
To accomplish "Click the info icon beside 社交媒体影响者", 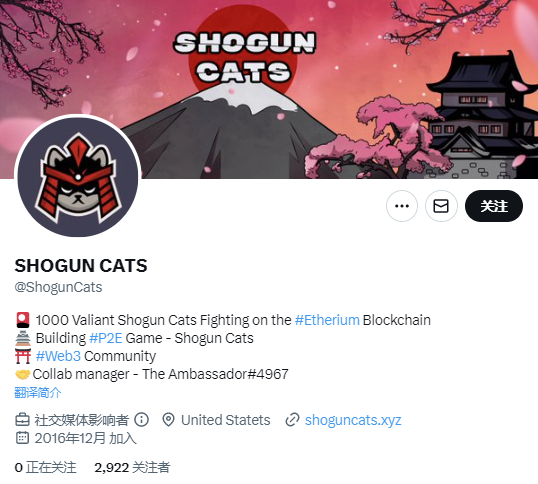I will point(141,420).
